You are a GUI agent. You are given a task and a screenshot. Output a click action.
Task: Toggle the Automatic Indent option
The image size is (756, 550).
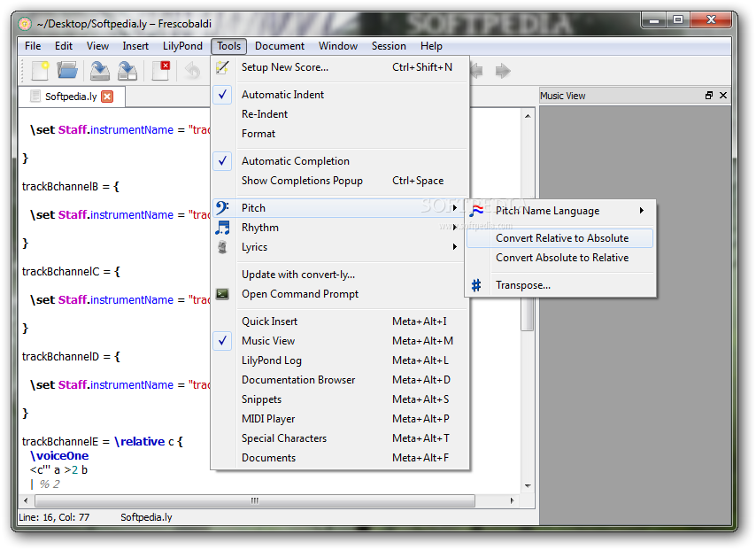[341, 95]
